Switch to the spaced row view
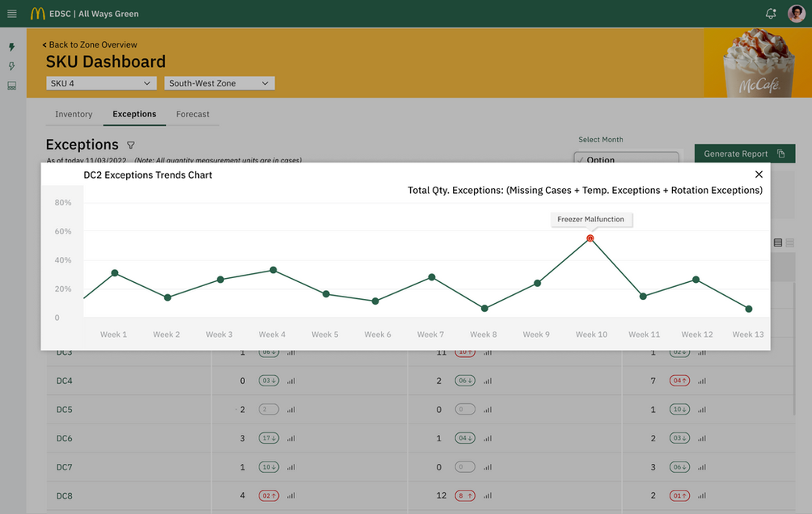The width and height of the screenshot is (812, 514). (790, 242)
